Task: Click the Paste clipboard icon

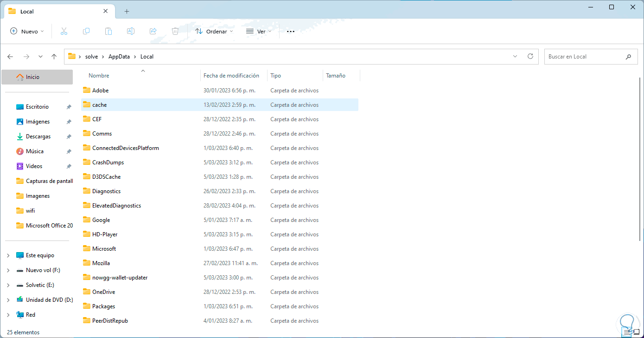Action: 108,32
